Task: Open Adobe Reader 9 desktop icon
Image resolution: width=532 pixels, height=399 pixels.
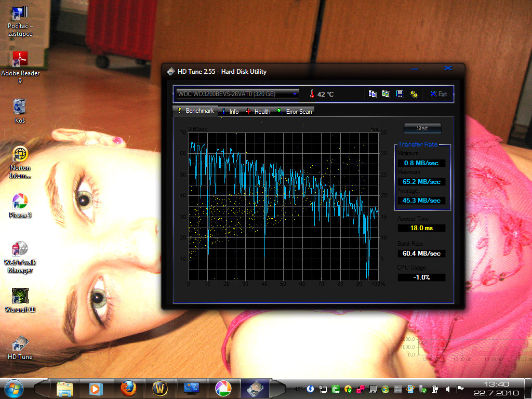Action: coord(20,61)
